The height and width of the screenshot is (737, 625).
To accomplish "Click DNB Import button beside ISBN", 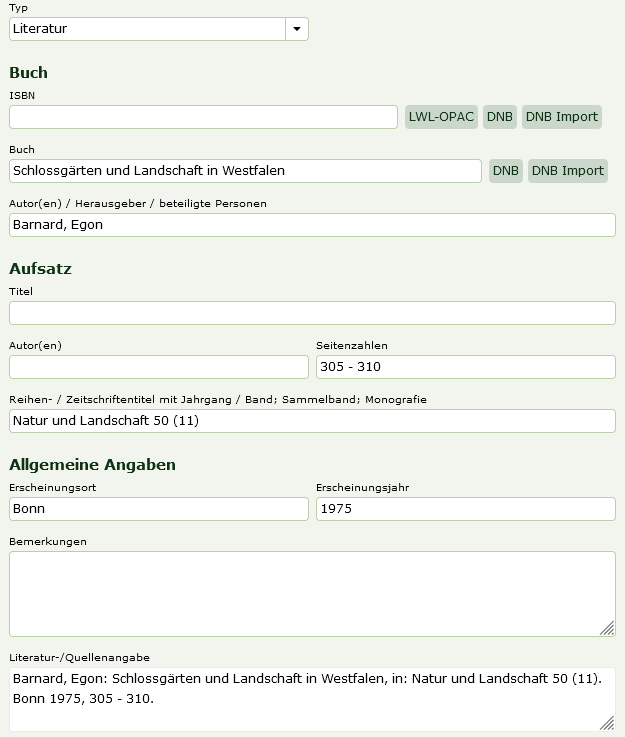I will (x=562, y=117).
